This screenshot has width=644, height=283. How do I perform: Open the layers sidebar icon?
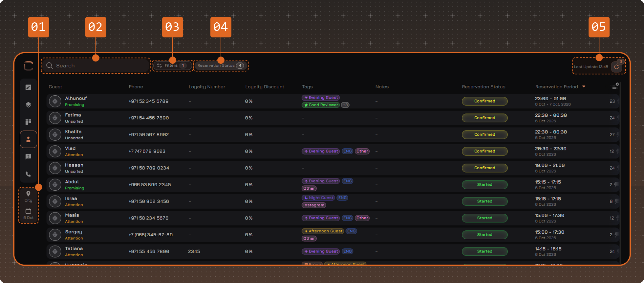(28, 105)
